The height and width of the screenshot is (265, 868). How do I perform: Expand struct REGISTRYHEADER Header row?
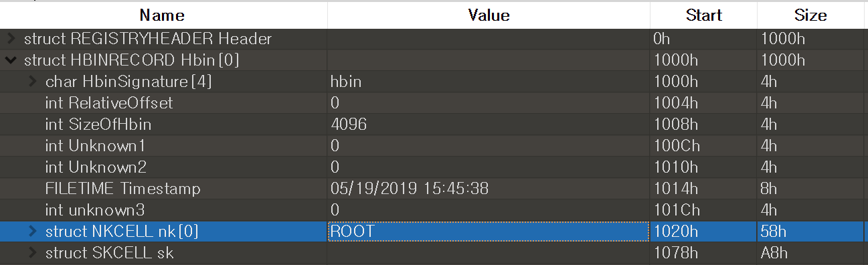tap(11, 39)
